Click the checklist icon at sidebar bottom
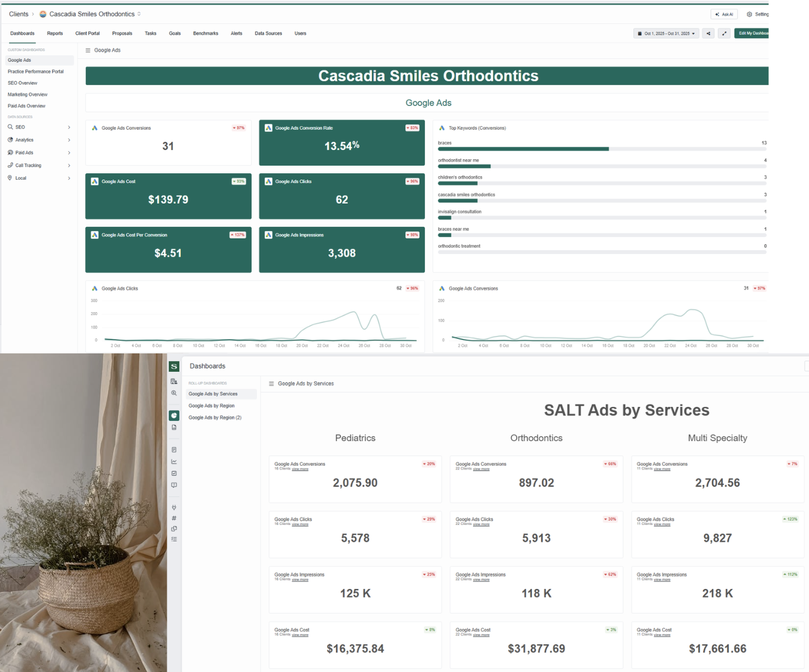 pyautogui.click(x=174, y=539)
